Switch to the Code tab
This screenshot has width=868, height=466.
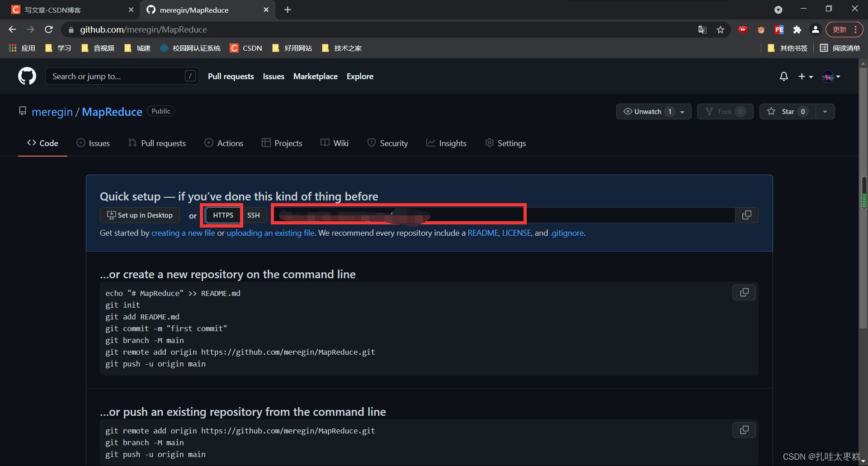click(42, 143)
